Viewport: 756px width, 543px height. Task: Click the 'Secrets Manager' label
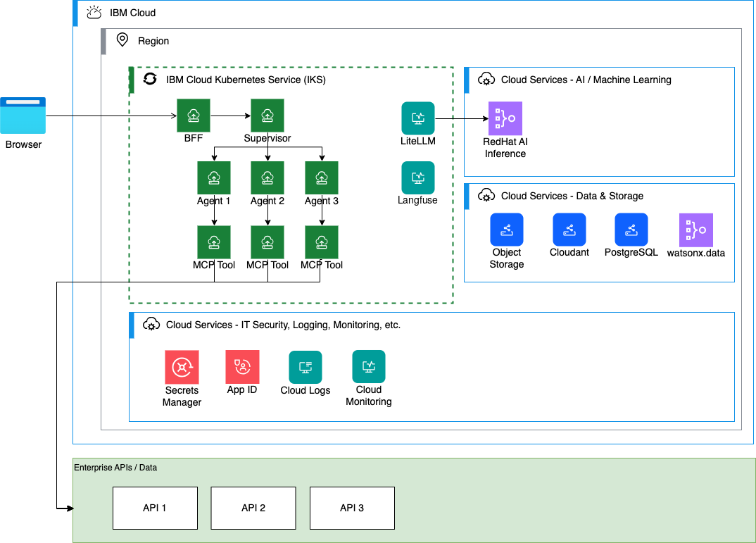(182, 397)
